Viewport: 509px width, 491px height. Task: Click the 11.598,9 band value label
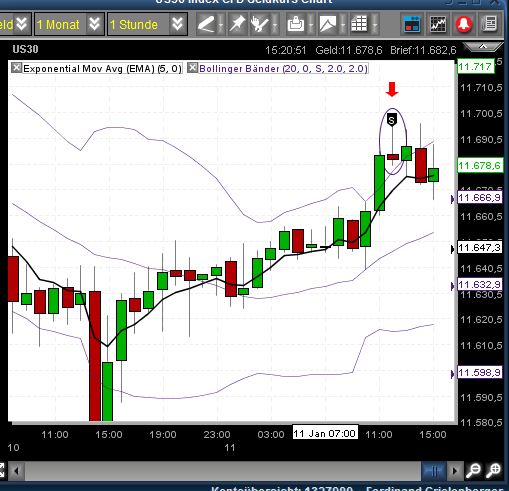pos(479,372)
